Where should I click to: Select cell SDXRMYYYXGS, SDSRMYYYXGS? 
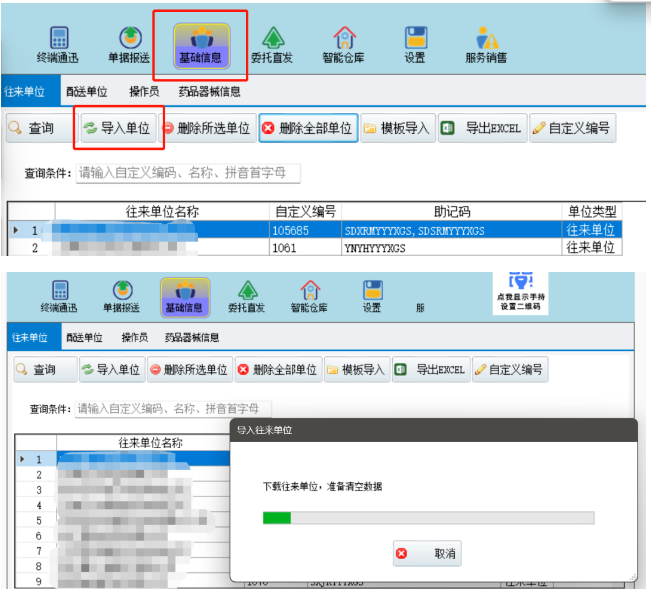click(452, 230)
